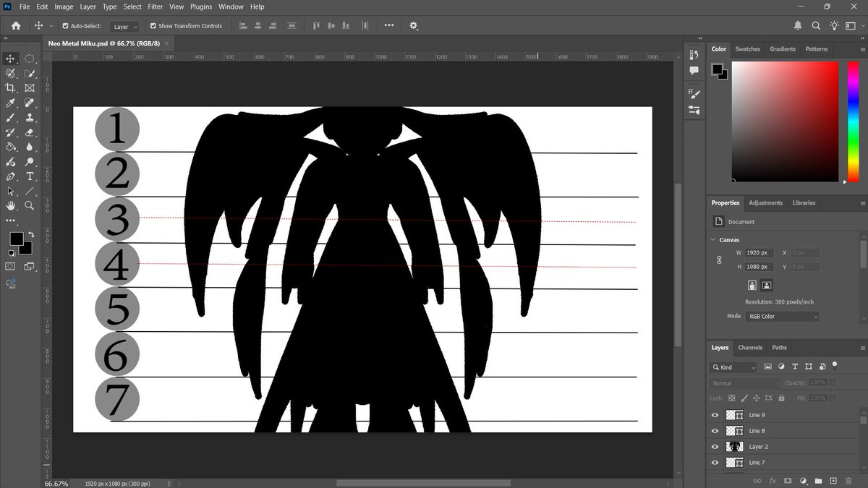Image resolution: width=868 pixels, height=488 pixels.
Task: Set canvas to landscape orientation
Action: coord(767,285)
